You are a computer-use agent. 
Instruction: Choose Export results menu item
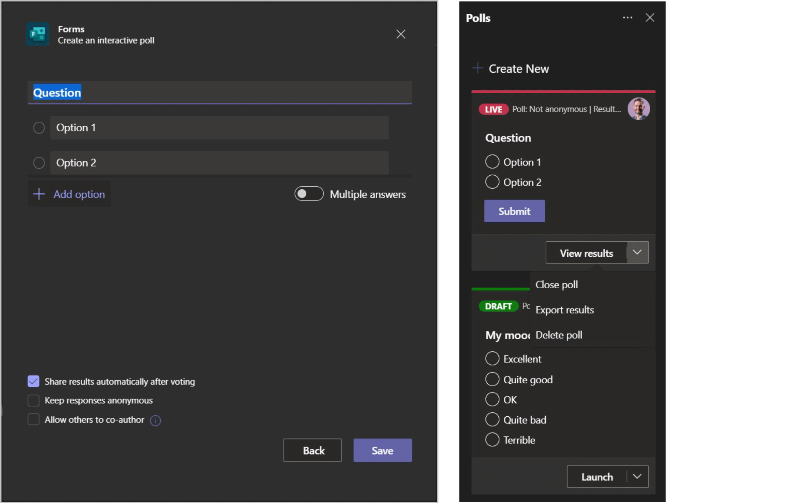click(564, 310)
